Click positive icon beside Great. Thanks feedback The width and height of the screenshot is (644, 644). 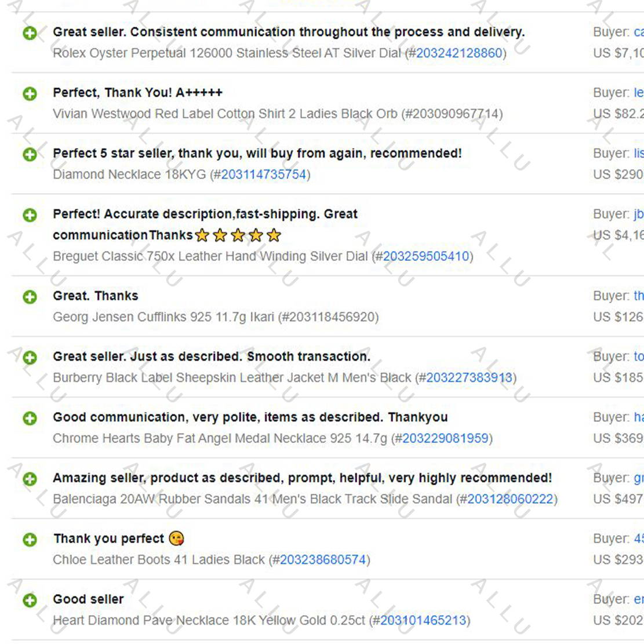[x=30, y=297]
